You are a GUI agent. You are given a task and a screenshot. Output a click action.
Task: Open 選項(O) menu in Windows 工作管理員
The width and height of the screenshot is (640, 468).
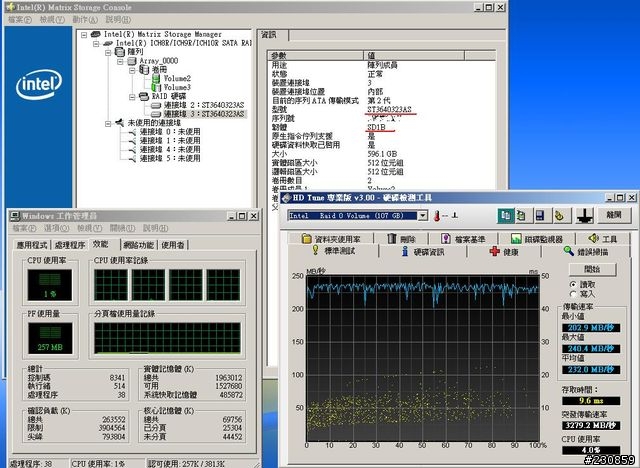pyautogui.click(x=56, y=228)
